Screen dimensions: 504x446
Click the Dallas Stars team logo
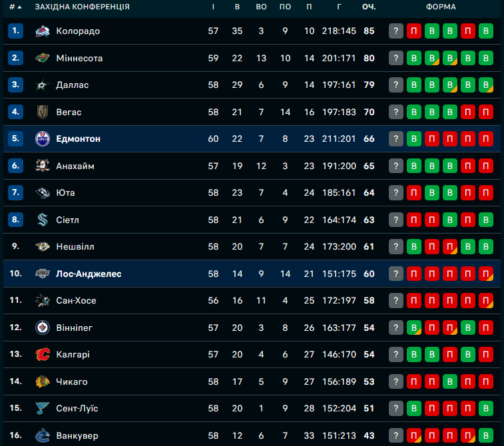pos(43,85)
